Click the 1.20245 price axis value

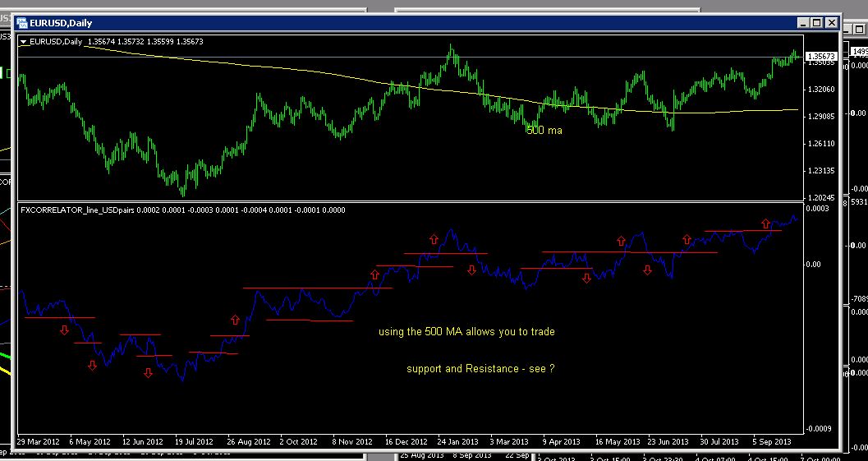[x=821, y=197]
